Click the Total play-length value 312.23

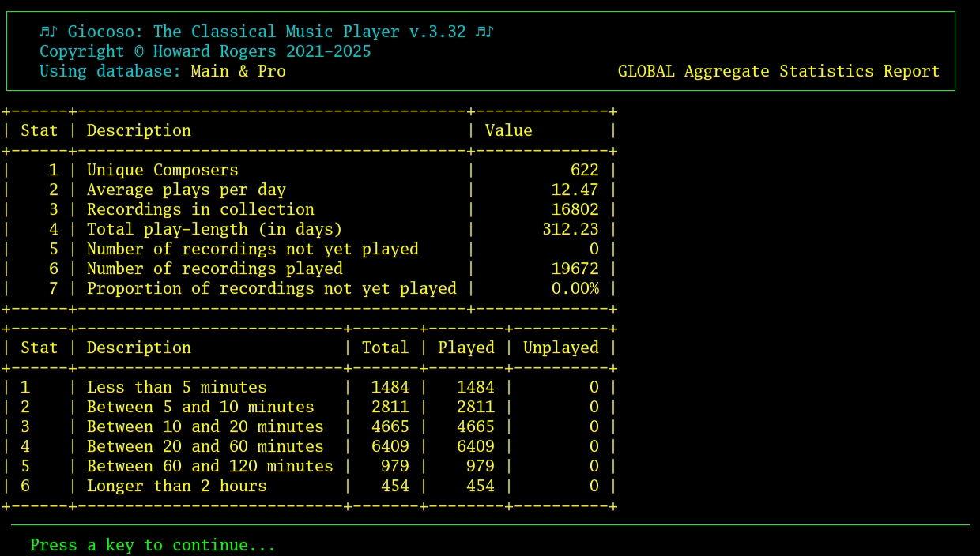[x=571, y=229]
